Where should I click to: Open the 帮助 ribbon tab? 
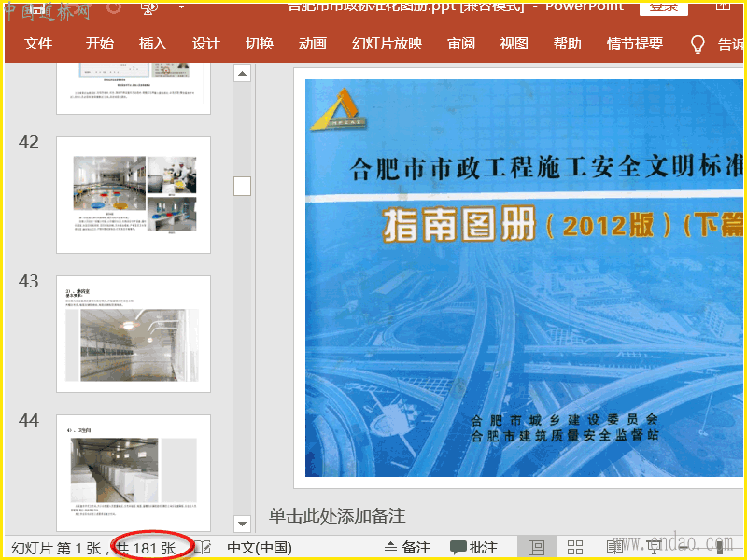(568, 44)
